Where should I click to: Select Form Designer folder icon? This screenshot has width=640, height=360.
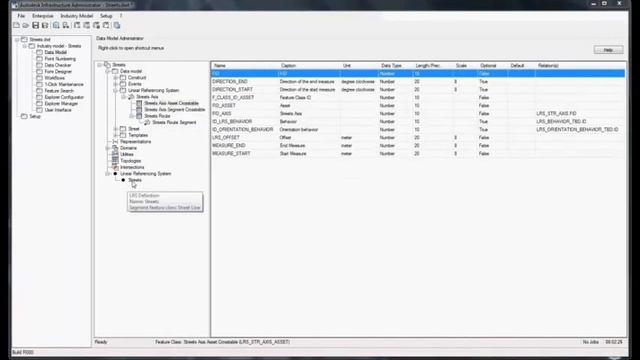40,71
